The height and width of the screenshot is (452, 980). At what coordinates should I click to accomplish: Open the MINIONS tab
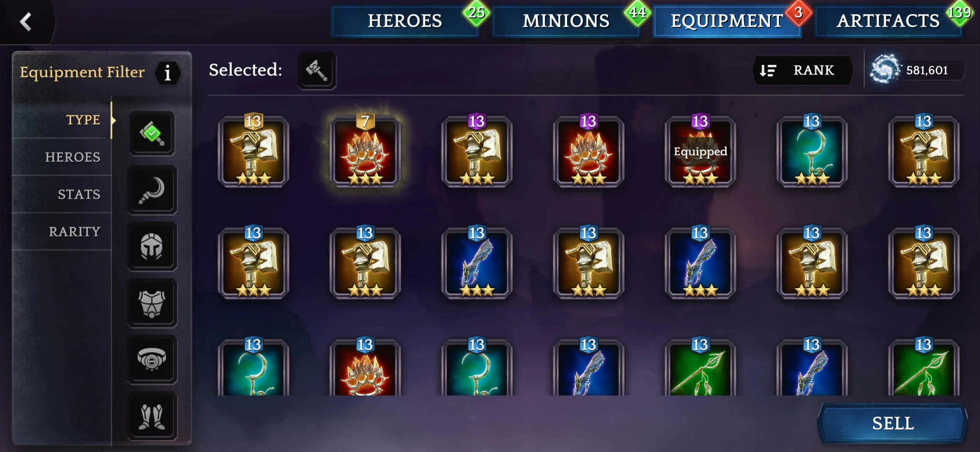(566, 21)
